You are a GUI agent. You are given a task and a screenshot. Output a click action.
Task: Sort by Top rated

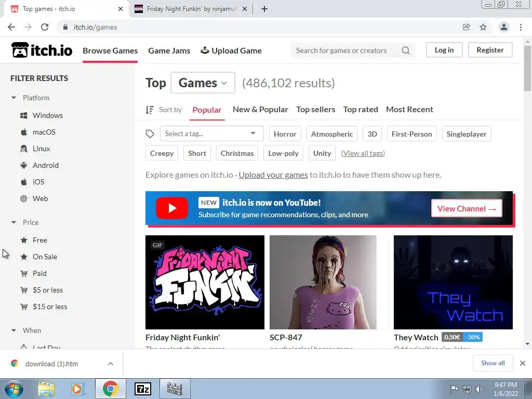coord(361,109)
